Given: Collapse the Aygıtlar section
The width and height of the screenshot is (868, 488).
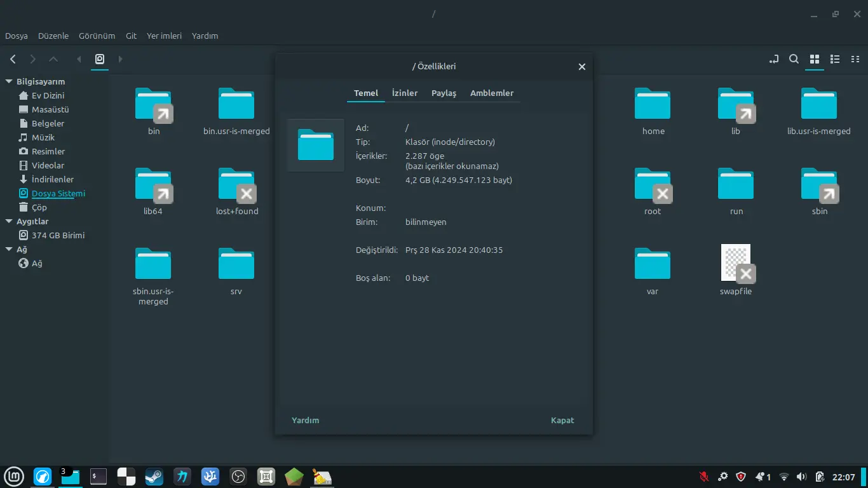Looking at the screenshot, I should 9,221.
